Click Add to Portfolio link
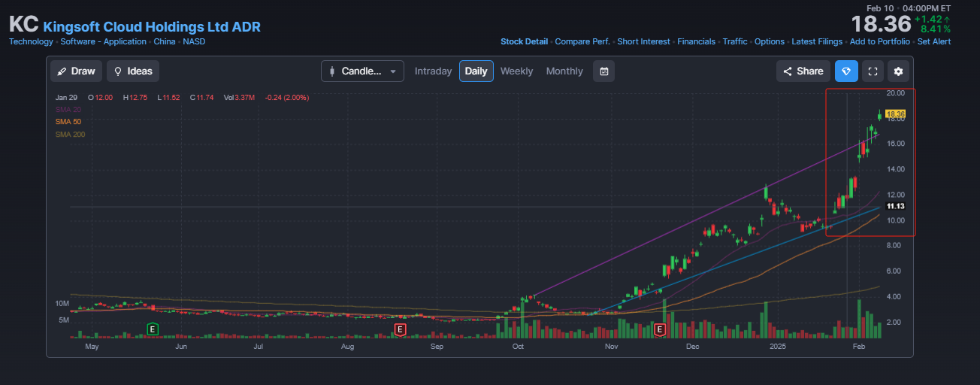980x385 pixels. tap(879, 42)
